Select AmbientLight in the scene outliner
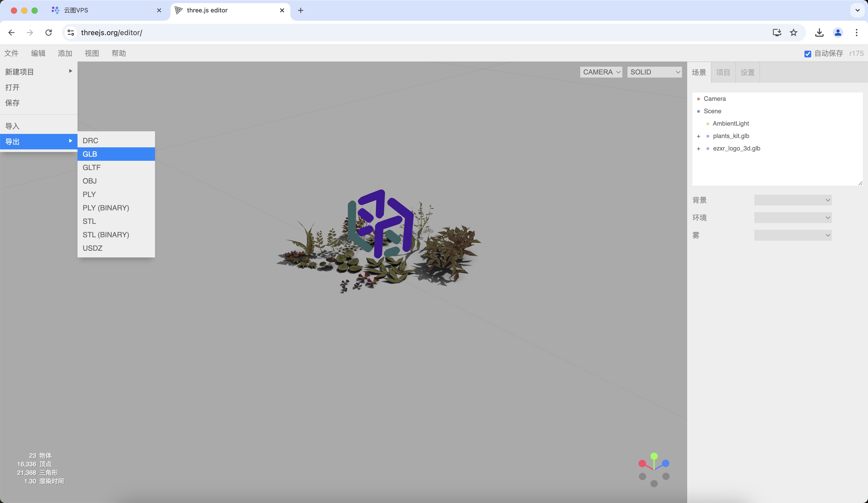868x503 pixels. (x=731, y=123)
